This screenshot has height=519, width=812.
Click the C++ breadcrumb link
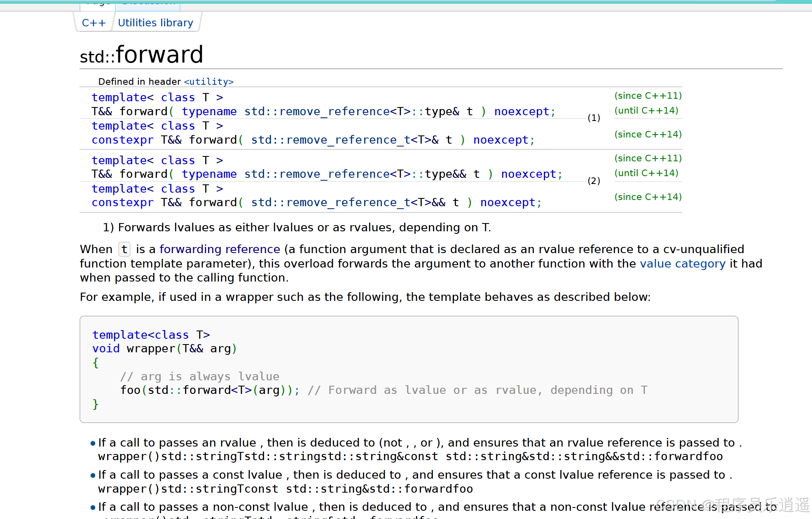pyautogui.click(x=94, y=23)
